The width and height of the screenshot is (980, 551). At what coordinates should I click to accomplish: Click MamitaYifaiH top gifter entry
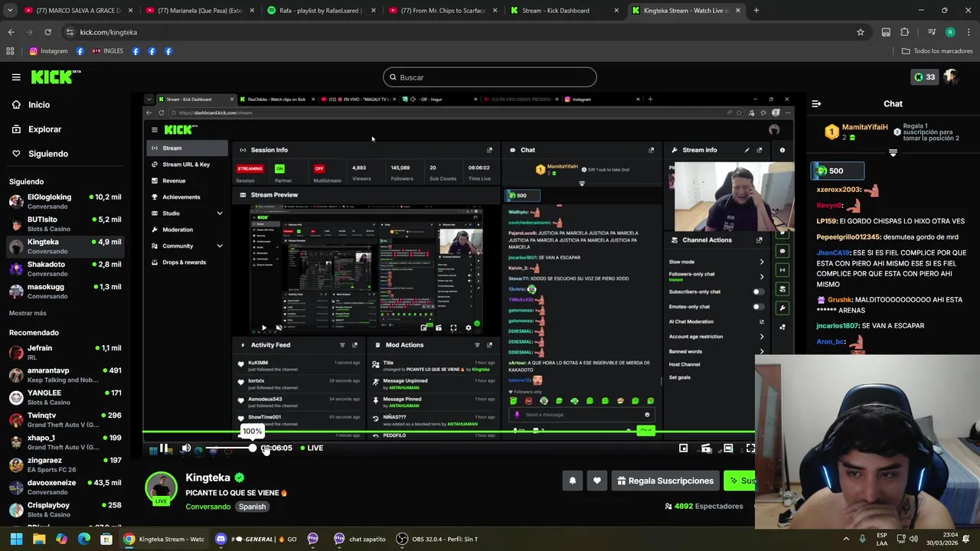point(856,132)
